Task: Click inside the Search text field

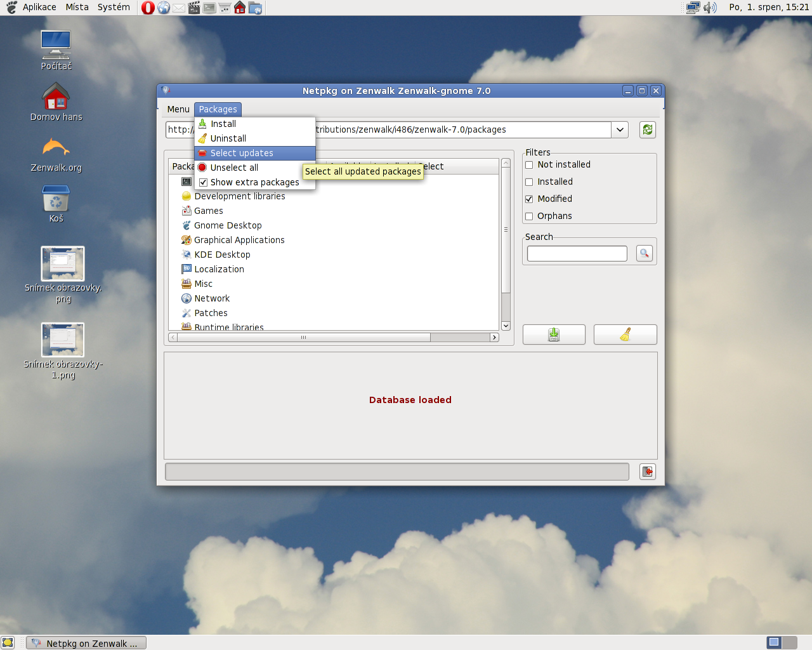Action: (x=577, y=253)
